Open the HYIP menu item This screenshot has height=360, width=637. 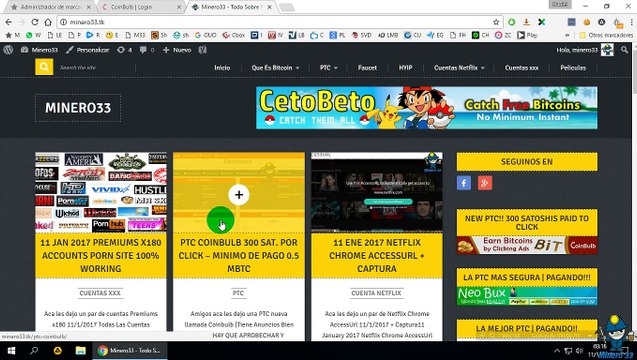pyautogui.click(x=405, y=68)
